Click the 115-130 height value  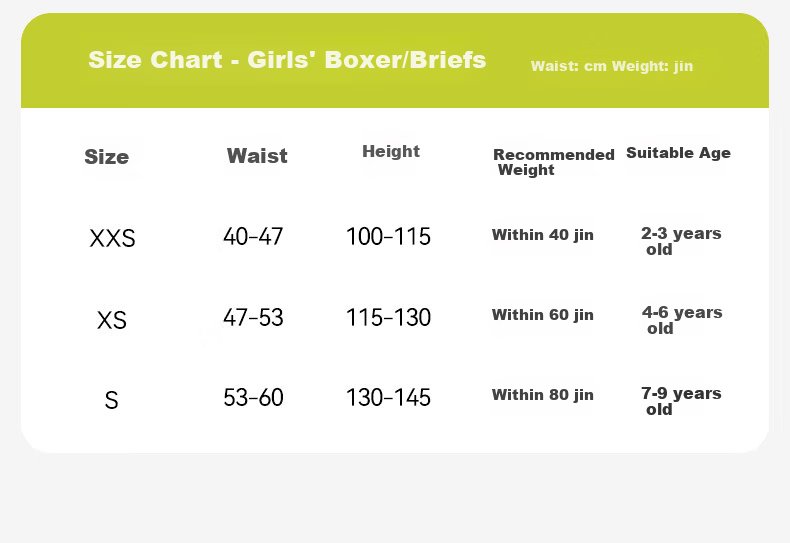388,317
